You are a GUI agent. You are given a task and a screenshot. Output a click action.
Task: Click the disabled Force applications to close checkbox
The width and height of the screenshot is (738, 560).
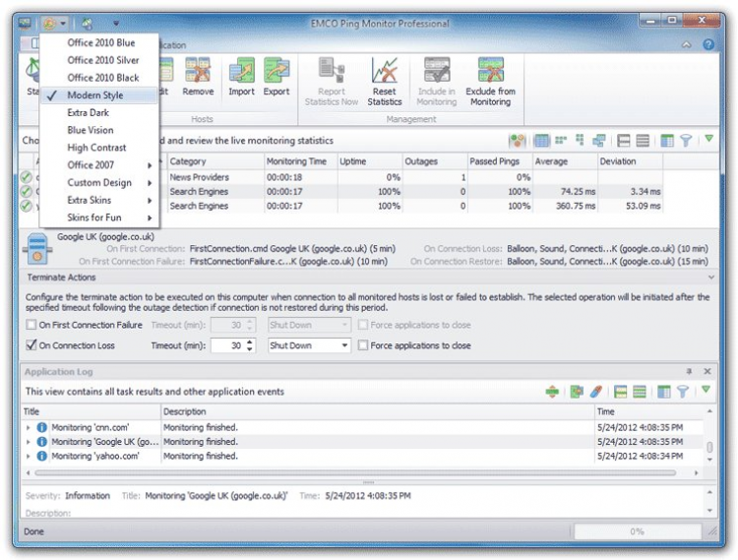tap(362, 324)
